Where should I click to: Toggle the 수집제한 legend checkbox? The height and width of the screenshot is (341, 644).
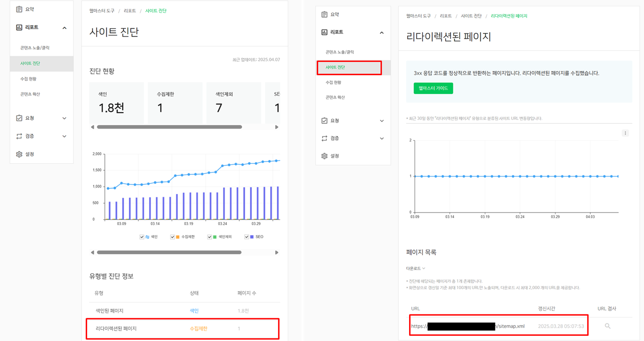click(173, 237)
